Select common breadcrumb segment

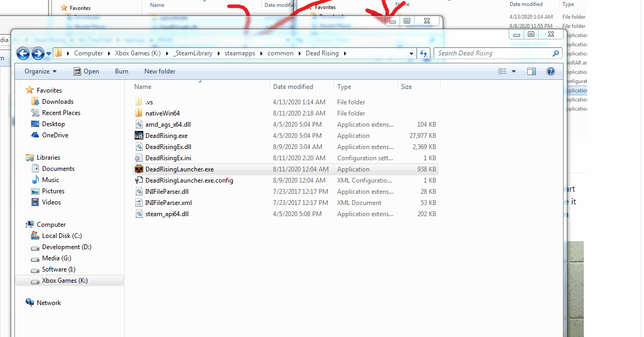(x=281, y=53)
